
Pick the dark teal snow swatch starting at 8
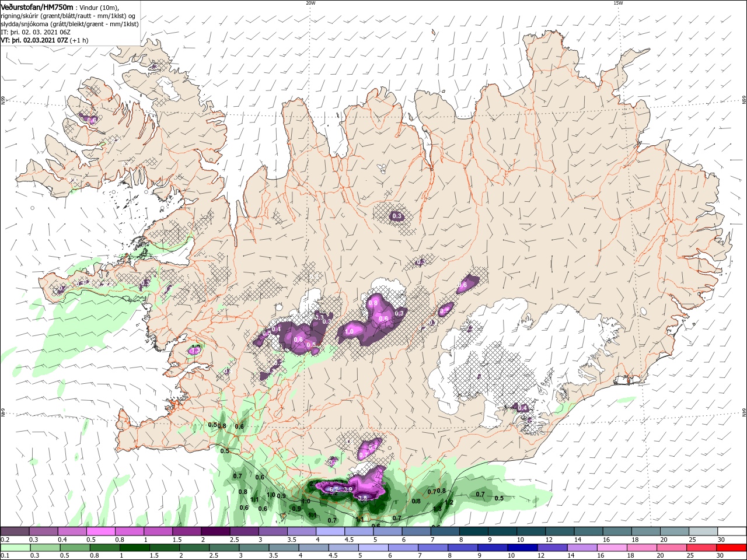coord(473,531)
